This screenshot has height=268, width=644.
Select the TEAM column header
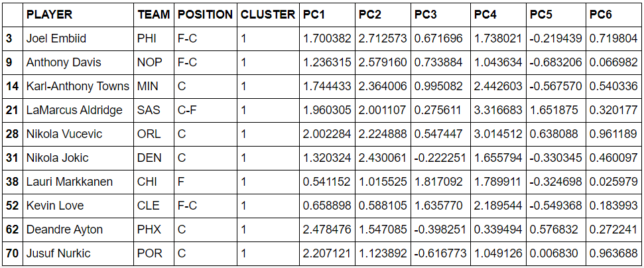tap(154, 15)
